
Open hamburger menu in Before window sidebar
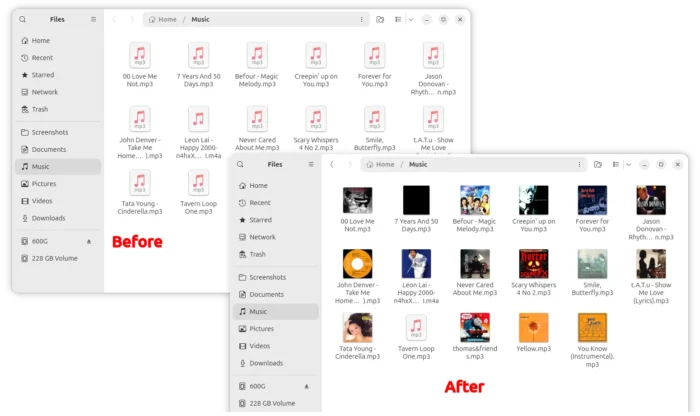[x=93, y=19]
